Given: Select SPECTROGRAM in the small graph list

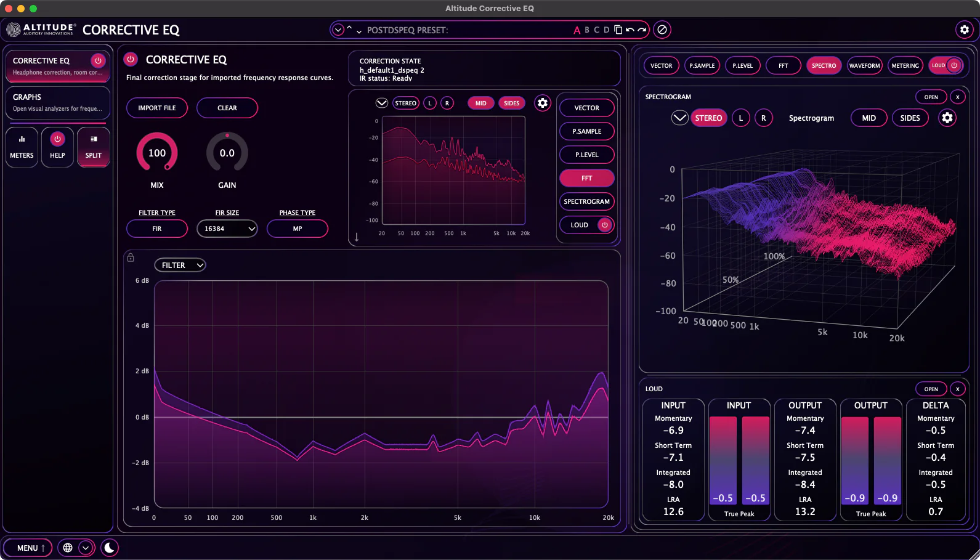Looking at the screenshot, I should (x=587, y=201).
